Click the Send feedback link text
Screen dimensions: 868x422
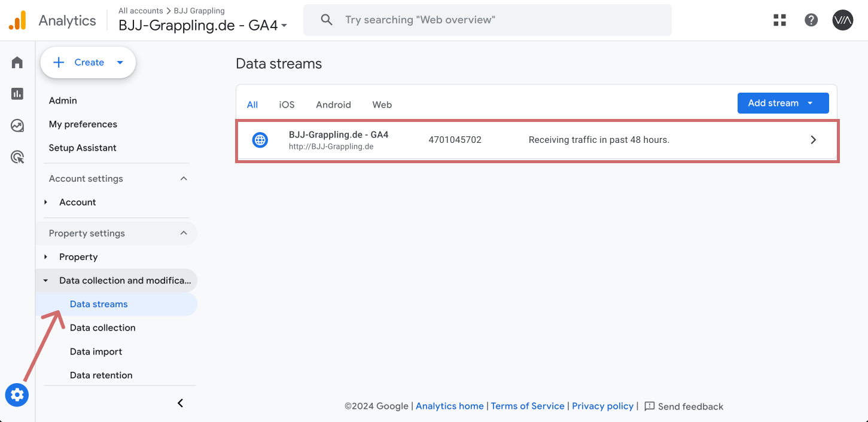(x=690, y=406)
